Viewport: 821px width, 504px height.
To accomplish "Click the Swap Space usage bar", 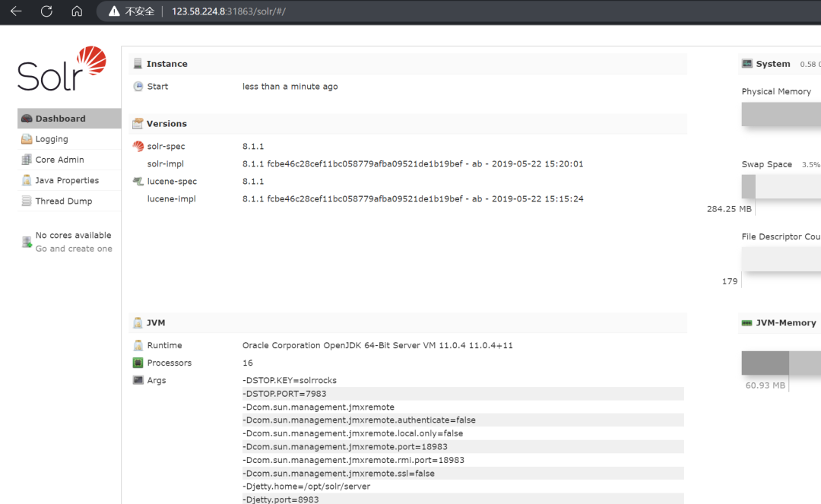I will click(x=781, y=187).
